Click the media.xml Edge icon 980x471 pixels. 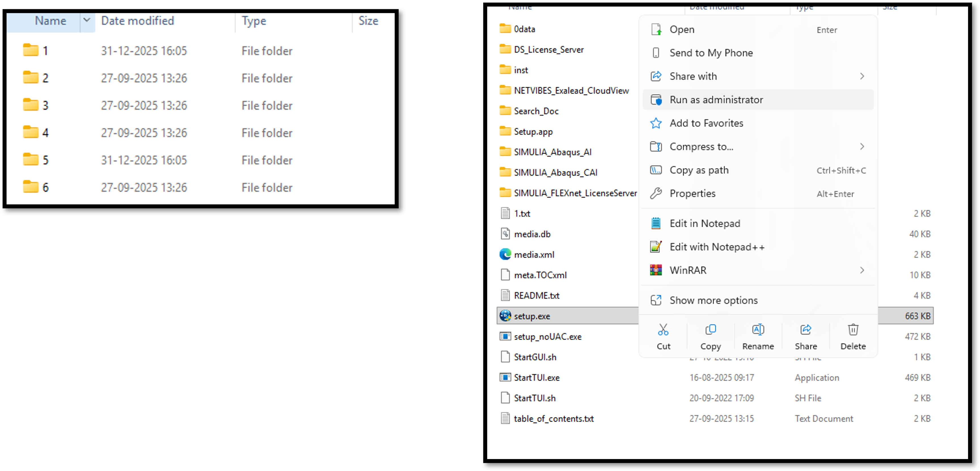click(x=505, y=254)
